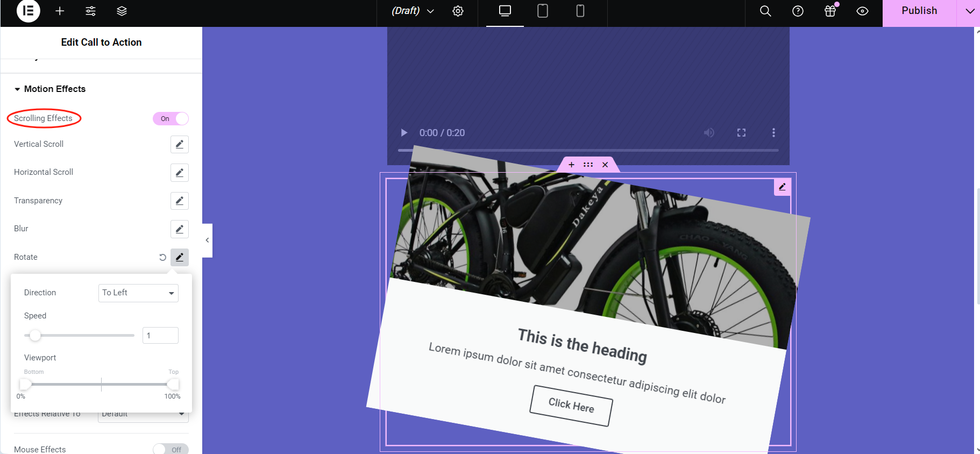Open the Elementor logo menu
The height and width of the screenshot is (454, 980).
click(29, 11)
